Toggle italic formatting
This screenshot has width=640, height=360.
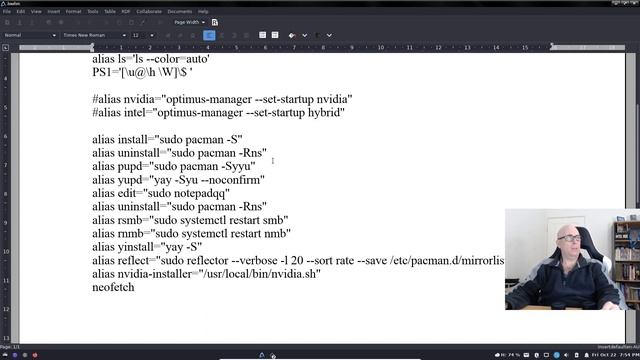pyautogui.click(x=180, y=36)
